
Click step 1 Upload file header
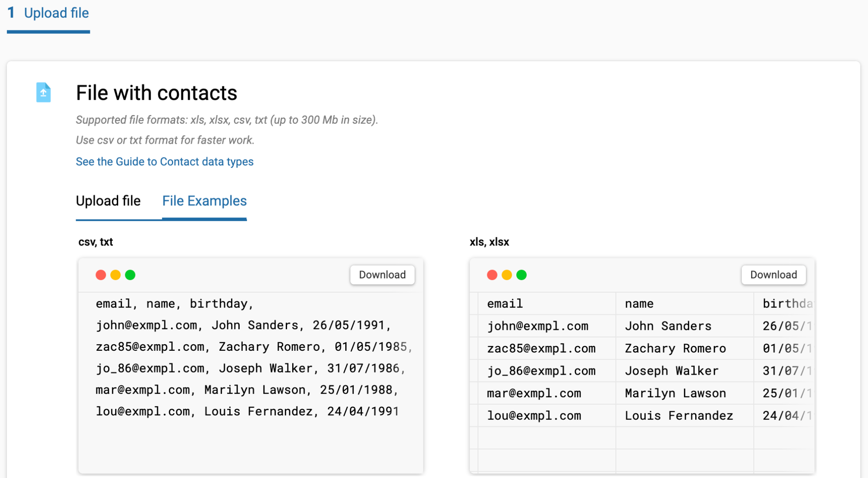tap(48, 13)
